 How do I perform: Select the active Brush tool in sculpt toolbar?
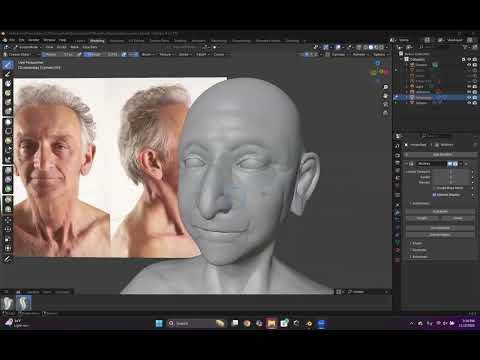[x=8, y=65]
